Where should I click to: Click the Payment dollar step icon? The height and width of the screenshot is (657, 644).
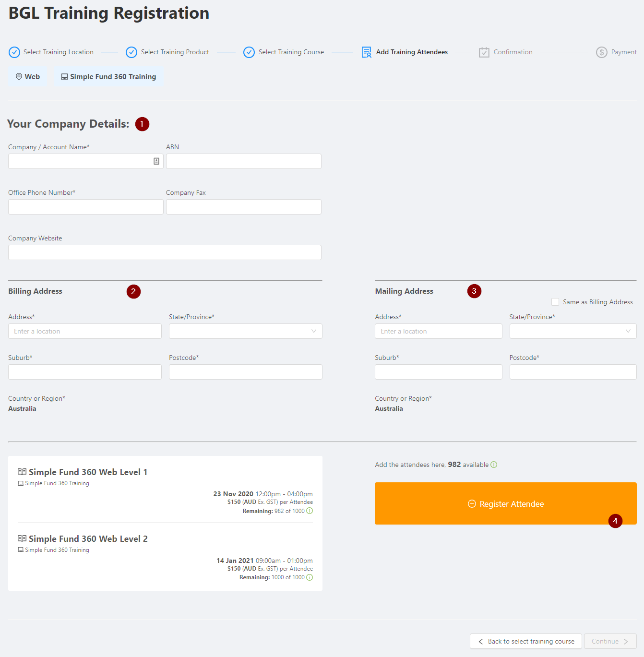(602, 52)
